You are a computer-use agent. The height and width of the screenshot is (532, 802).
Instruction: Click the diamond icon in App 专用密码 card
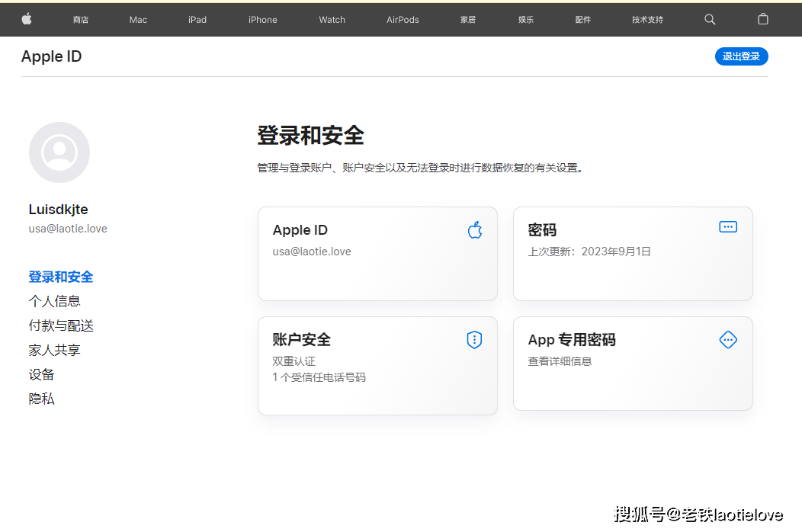pyautogui.click(x=728, y=340)
